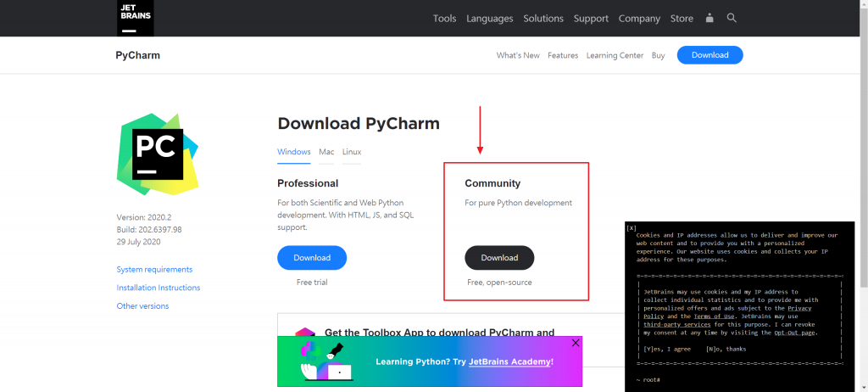The image size is (868, 392).
Task: Click the 'Free, open-source' label
Action: point(499,283)
